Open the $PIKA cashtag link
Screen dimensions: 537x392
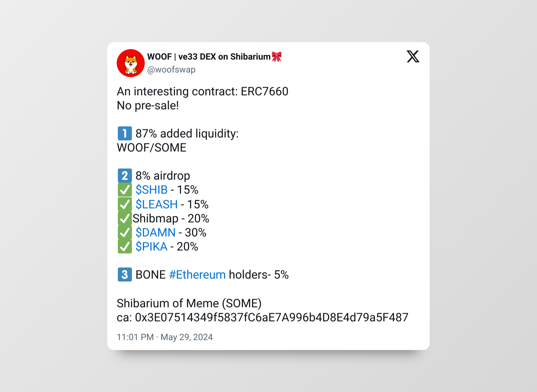click(x=151, y=247)
